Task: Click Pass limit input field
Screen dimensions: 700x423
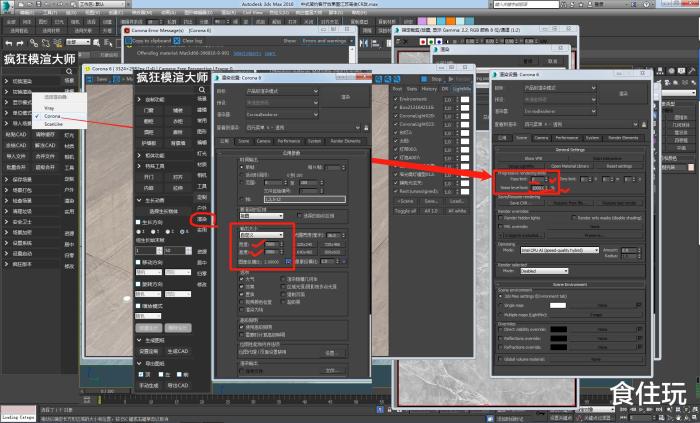Action: coord(538,179)
